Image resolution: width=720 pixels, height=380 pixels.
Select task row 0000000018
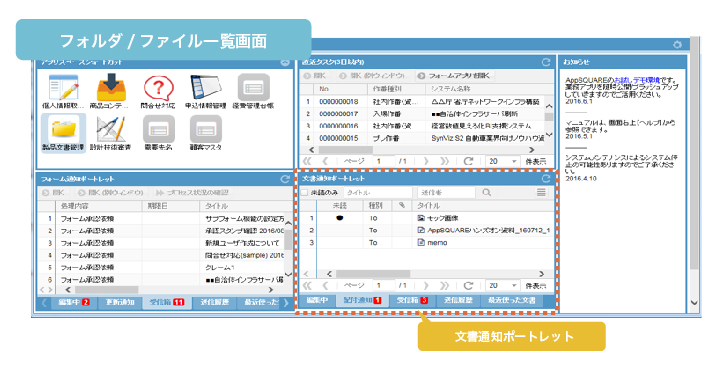click(422, 101)
